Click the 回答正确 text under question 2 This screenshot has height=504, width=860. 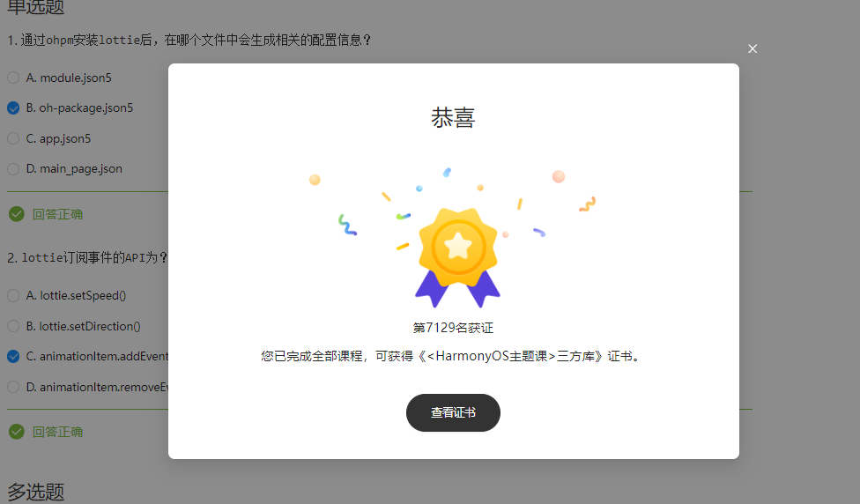[57, 432]
